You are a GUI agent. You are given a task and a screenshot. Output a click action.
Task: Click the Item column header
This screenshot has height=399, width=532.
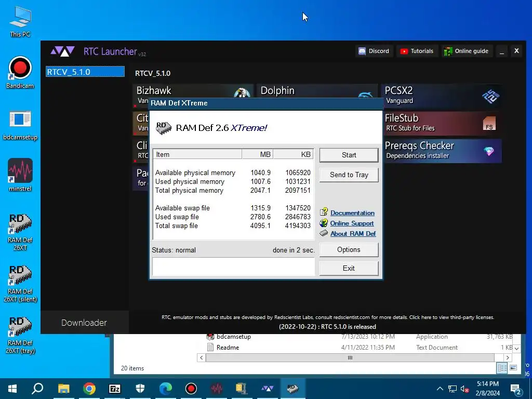(x=197, y=154)
